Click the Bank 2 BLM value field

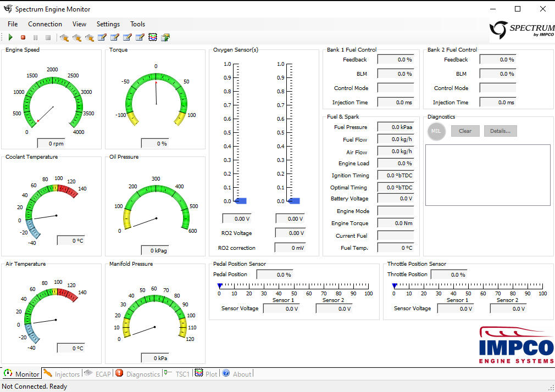click(x=498, y=74)
